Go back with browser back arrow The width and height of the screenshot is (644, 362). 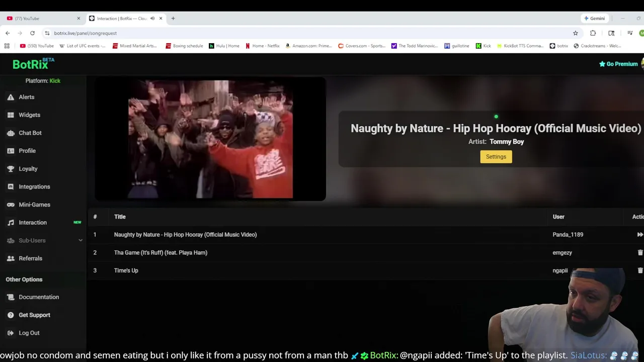coord(8,33)
